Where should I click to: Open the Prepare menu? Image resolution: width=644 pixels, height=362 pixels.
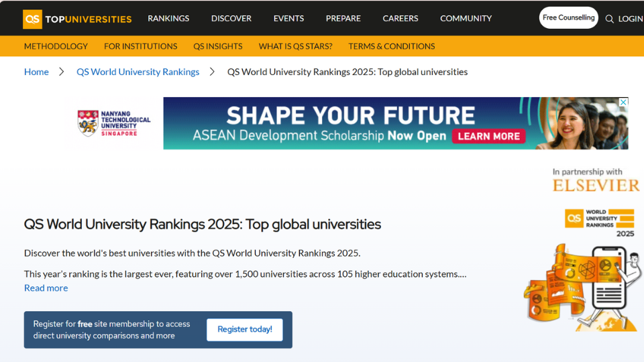click(x=343, y=18)
